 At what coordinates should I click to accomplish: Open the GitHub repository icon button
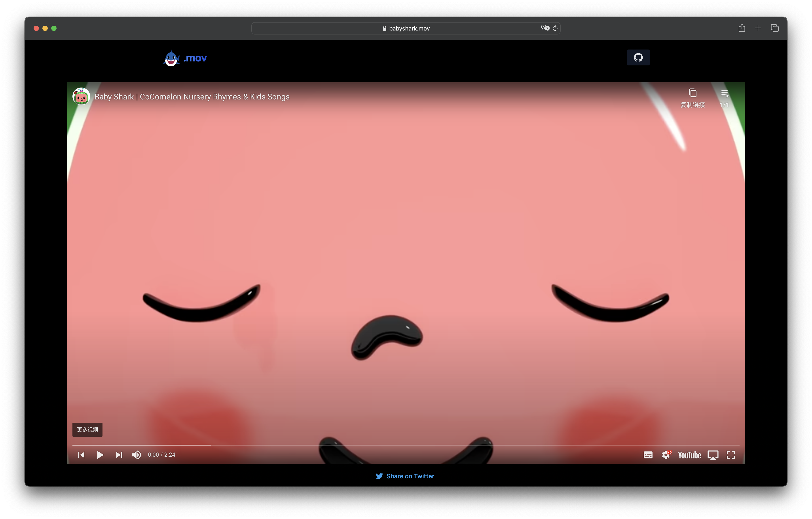(x=638, y=58)
